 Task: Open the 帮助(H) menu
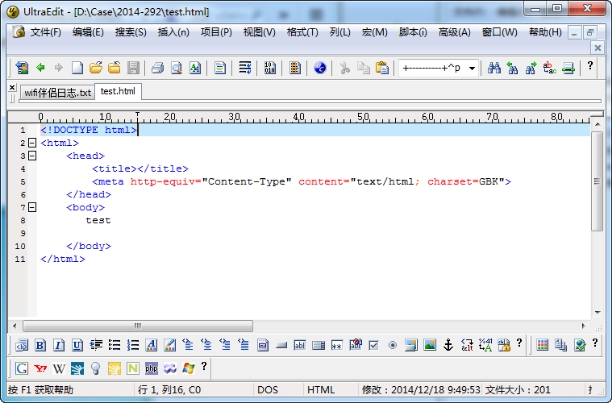545,32
